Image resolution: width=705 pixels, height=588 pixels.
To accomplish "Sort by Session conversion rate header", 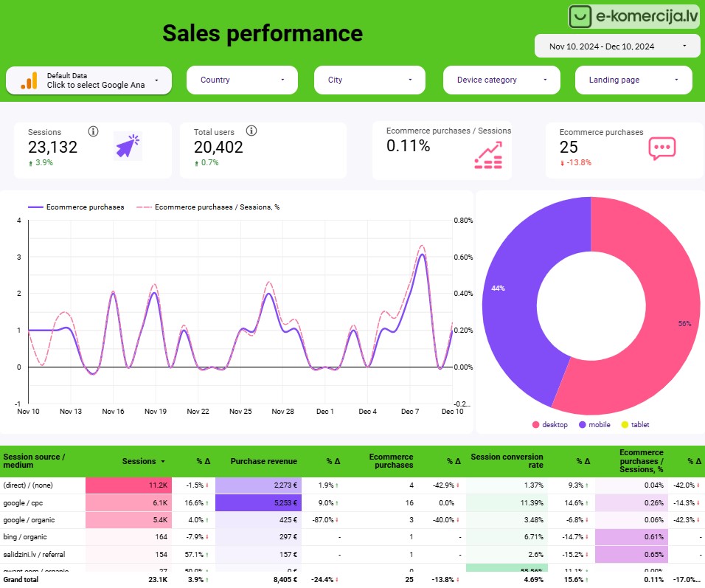I will [507, 461].
